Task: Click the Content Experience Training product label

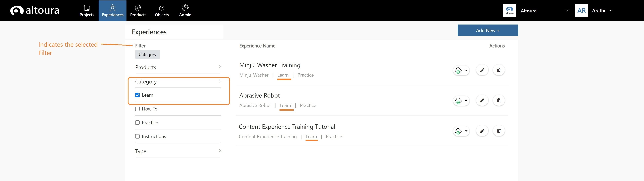Action: (x=268, y=137)
